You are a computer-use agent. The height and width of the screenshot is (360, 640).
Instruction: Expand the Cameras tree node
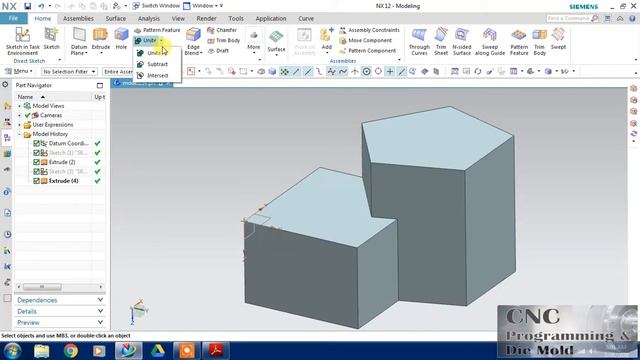click(19, 115)
